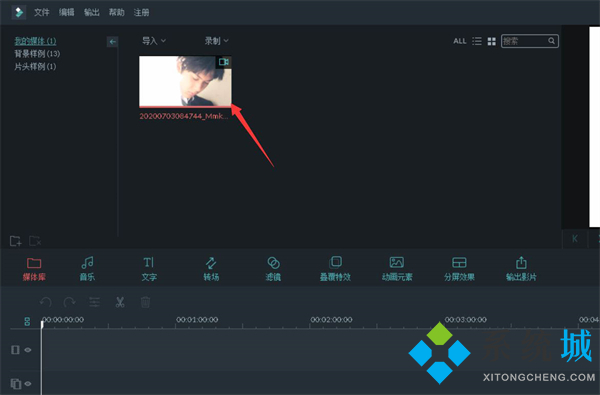This screenshot has height=395, width=600.
Task: Open the 输出 menu
Action: [91, 12]
